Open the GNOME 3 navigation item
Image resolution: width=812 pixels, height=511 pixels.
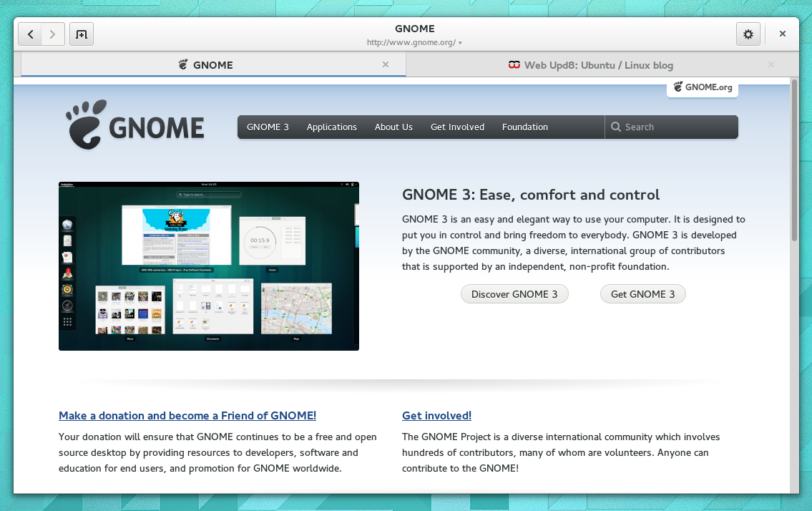[268, 127]
